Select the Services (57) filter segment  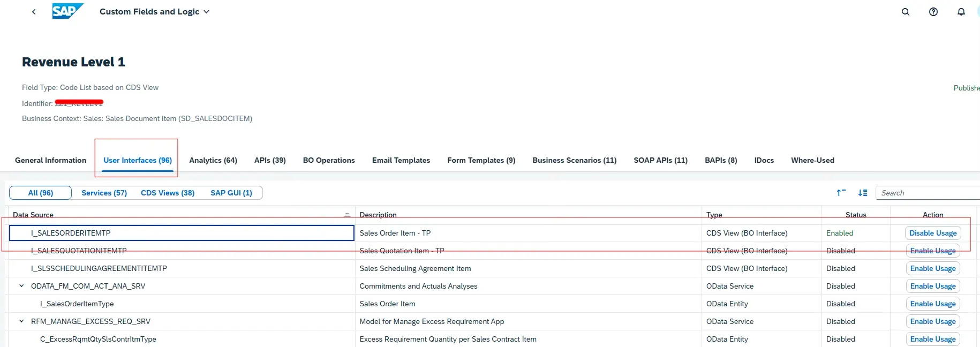104,193
